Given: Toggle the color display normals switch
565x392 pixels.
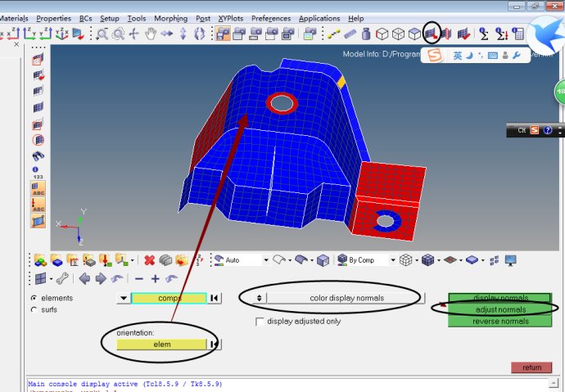Looking at the screenshot, I should tap(260, 298).
